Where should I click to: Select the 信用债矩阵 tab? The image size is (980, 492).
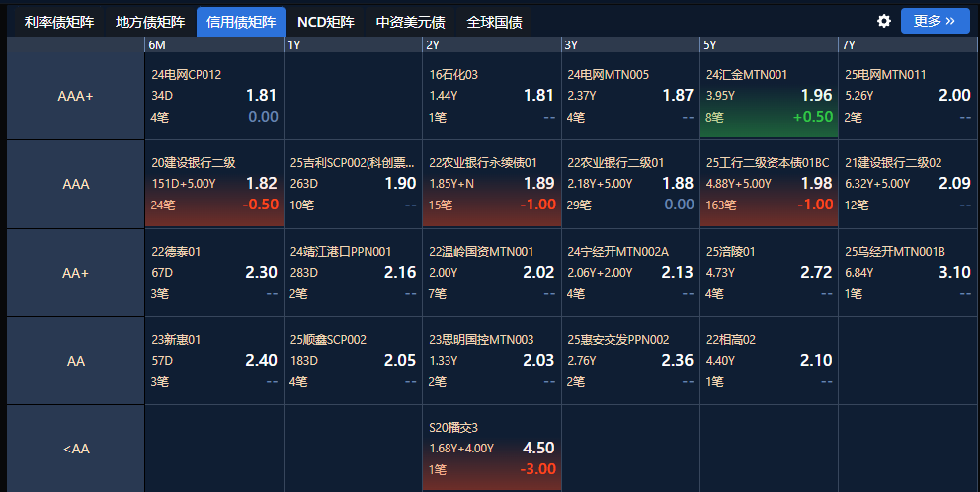241,22
